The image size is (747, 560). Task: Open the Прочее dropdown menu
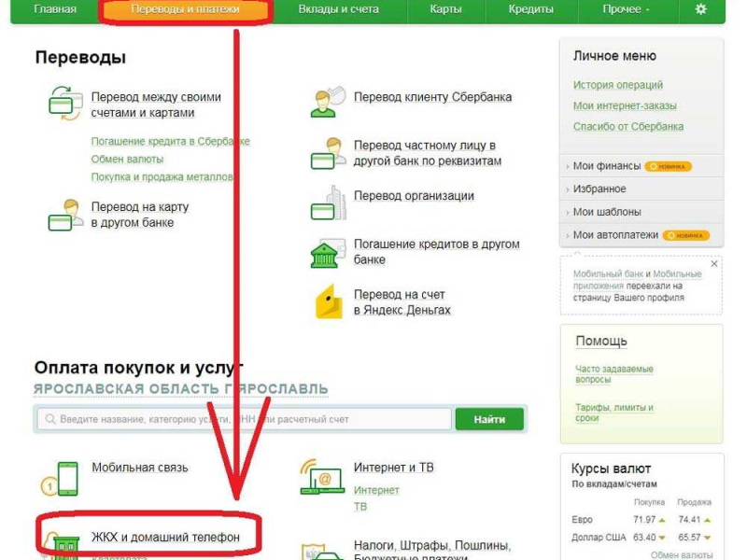pos(627,9)
